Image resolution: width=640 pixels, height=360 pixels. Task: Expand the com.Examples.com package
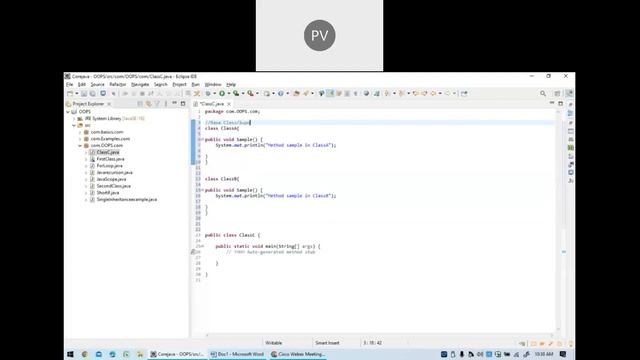[80, 139]
